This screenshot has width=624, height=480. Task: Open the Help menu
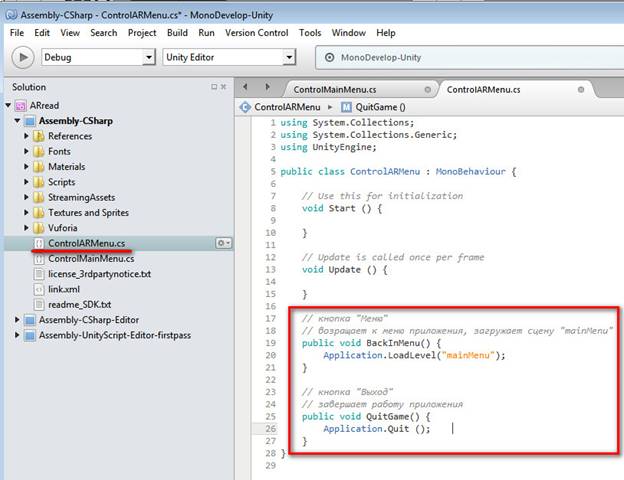[x=386, y=33]
